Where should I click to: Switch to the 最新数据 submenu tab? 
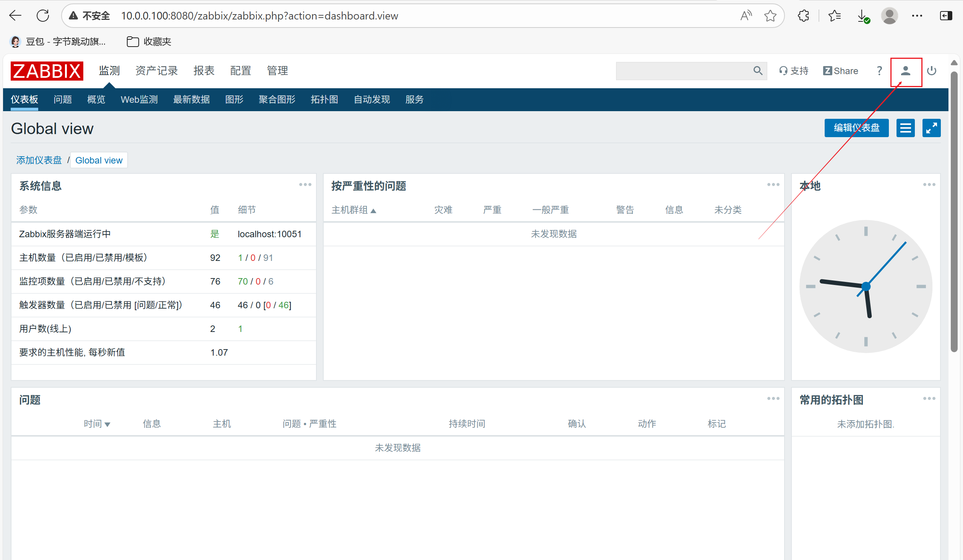click(x=191, y=100)
